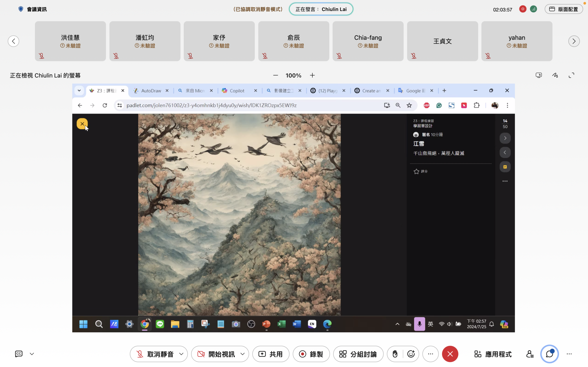This screenshot has height=367, width=588.
Task: Expand video options arrow beside 開始視訊
Action: [x=243, y=354]
